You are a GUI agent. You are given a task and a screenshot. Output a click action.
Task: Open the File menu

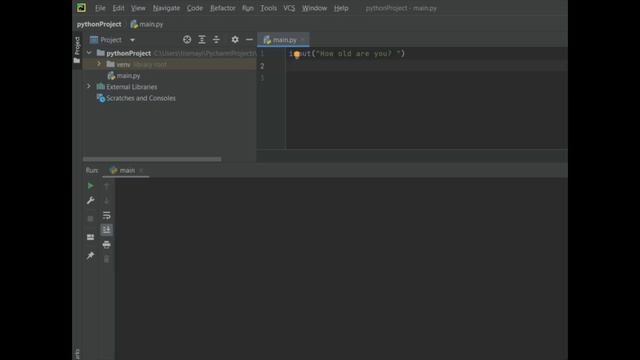tap(100, 8)
